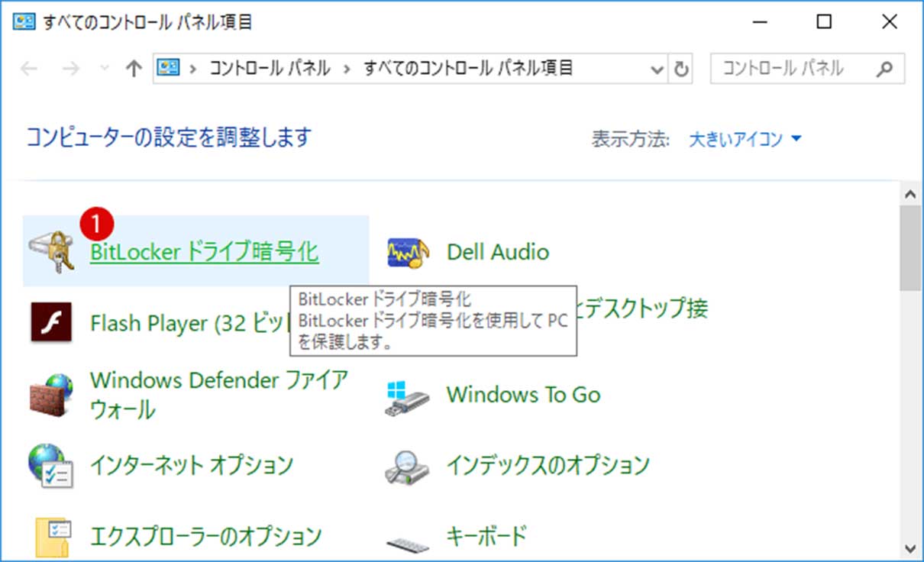The image size is (924, 562).
Task: Open the エクスプローラーのオプション link
Action: point(206,536)
